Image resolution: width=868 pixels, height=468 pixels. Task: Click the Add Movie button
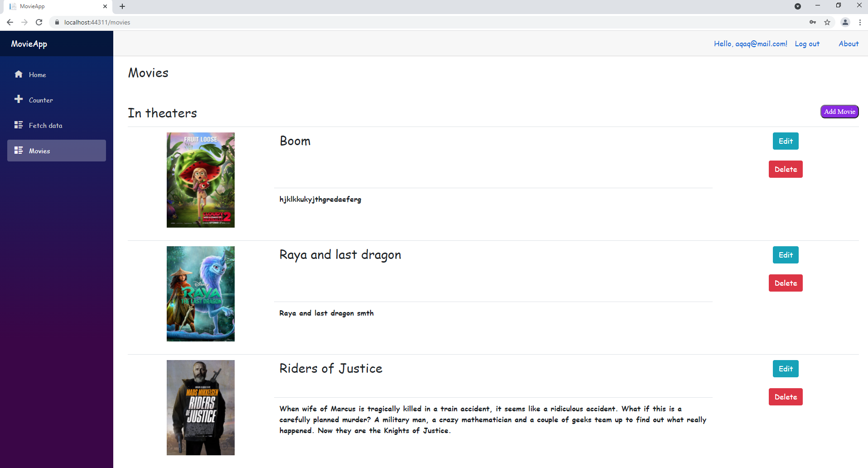tap(839, 111)
